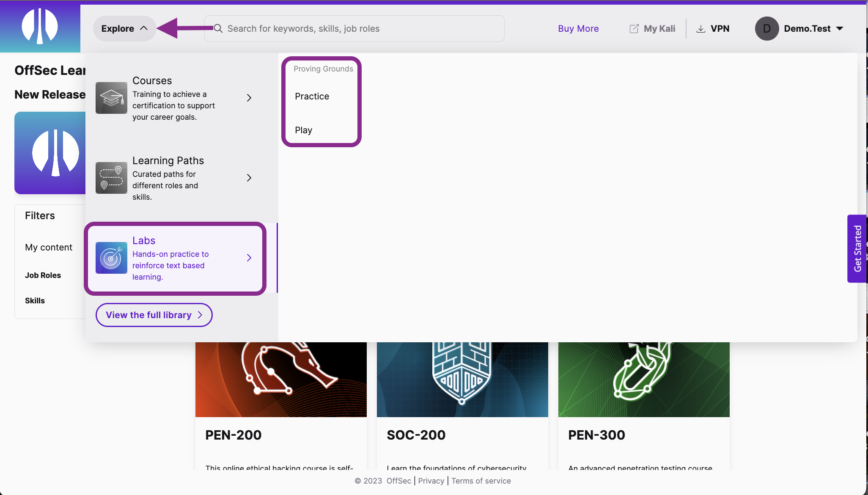Click the OffSec logo icon
Screen dimensions: 868x495
40,26
